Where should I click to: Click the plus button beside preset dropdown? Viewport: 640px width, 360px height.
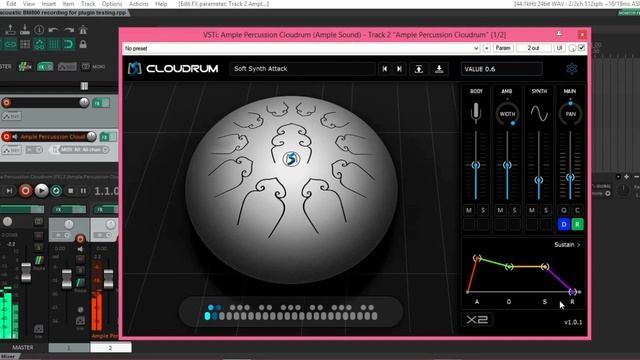pyautogui.click(x=487, y=48)
